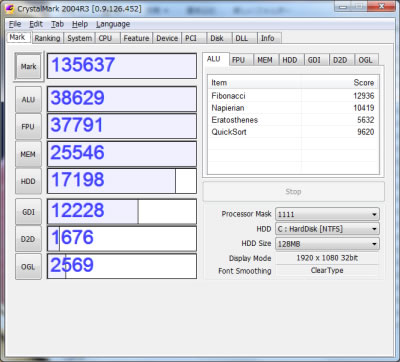This screenshot has height=362, width=400.
Task: Select the Fibonacci row in score list
Action: click(x=293, y=96)
